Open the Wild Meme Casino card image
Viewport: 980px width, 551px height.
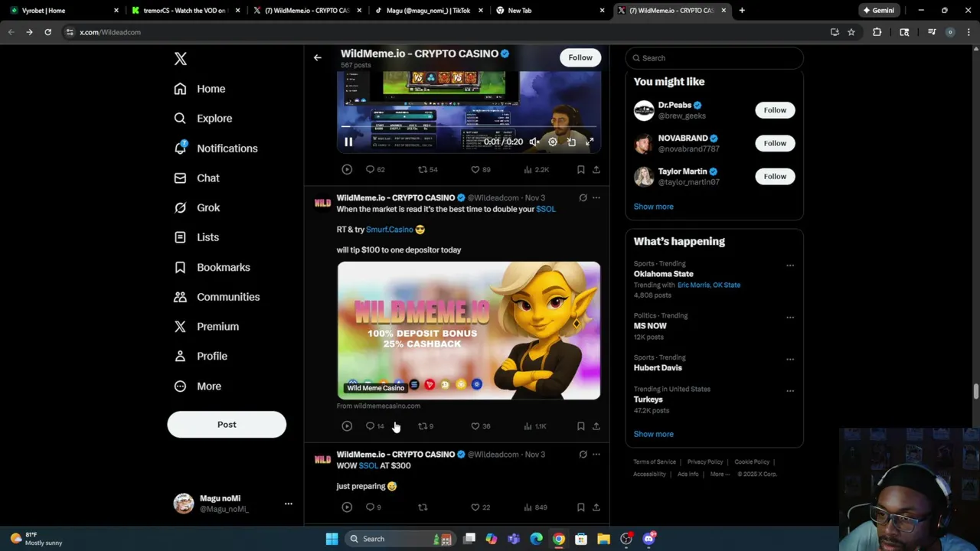[469, 331]
